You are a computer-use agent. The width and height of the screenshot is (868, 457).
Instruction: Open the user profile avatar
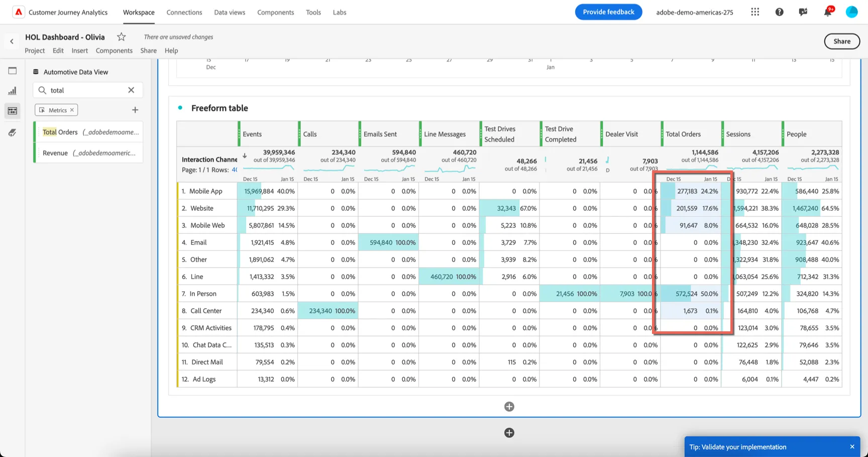coord(851,12)
